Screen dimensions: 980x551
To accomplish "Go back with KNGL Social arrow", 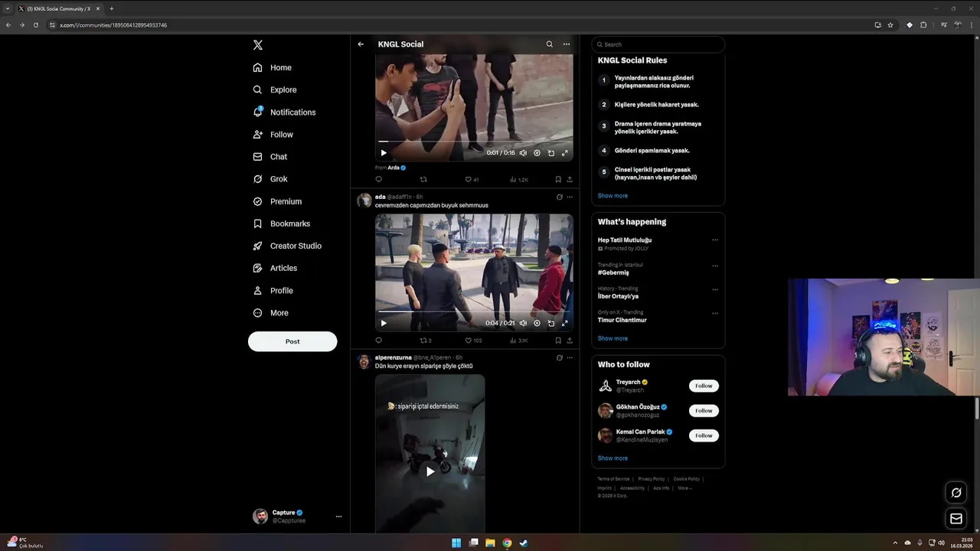I will (x=361, y=44).
